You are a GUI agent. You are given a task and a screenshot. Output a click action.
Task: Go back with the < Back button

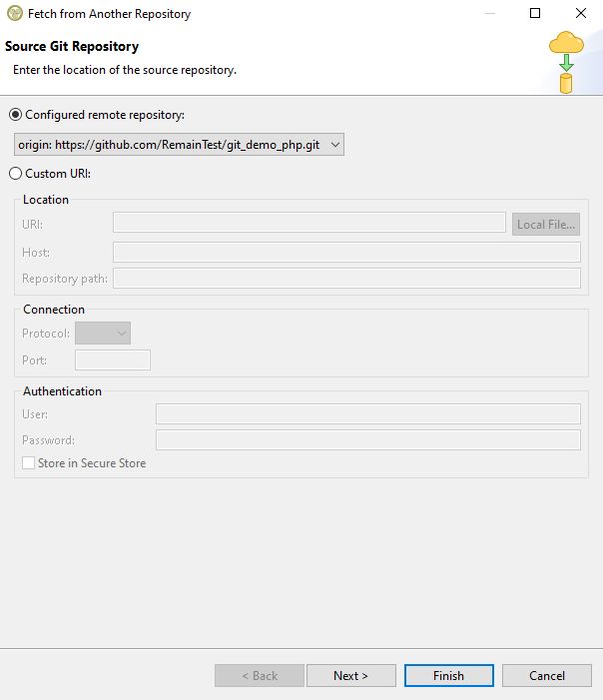tap(259, 676)
